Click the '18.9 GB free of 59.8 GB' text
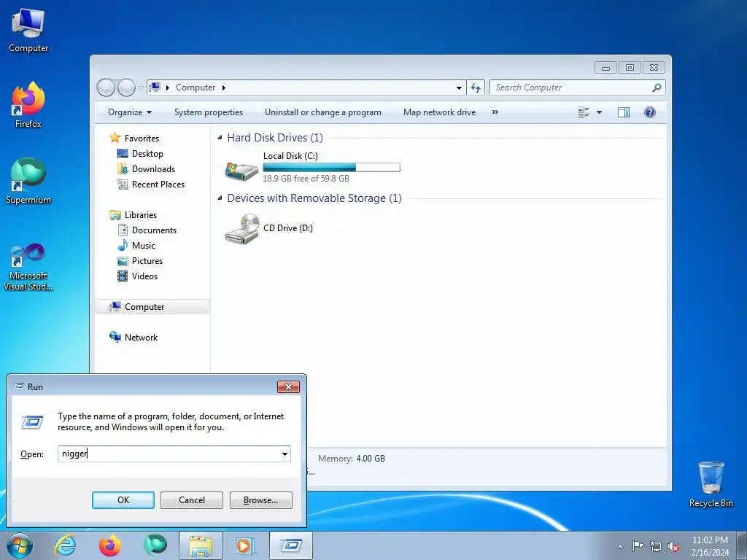Image resolution: width=747 pixels, height=560 pixels. pos(306,179)
